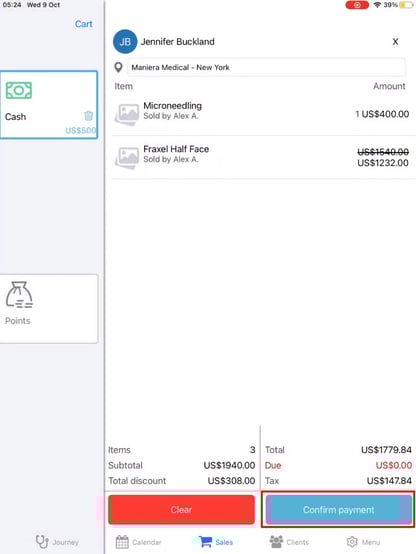Click the Fraxel Half Face image placeholder

[x=127, y=158]
